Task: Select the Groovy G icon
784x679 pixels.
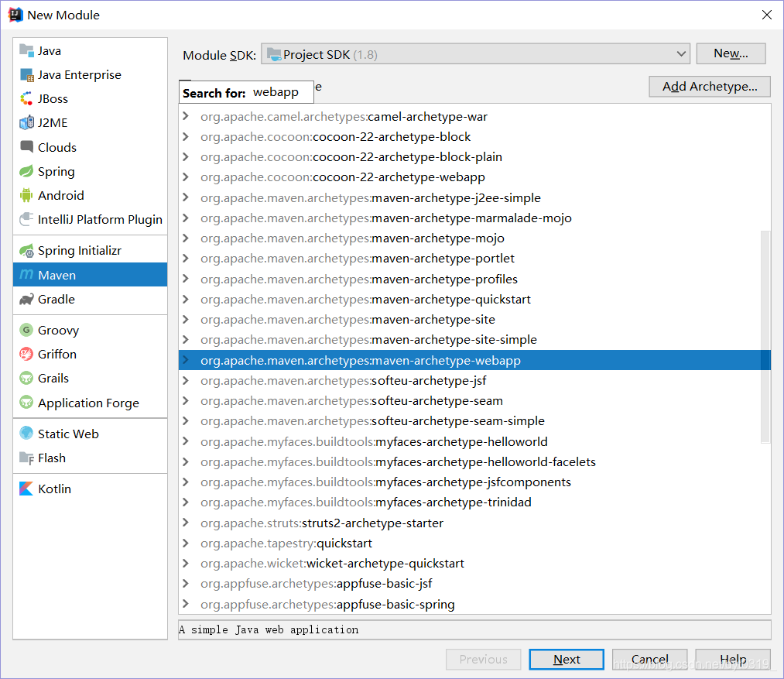Action: tap(26, 331)
